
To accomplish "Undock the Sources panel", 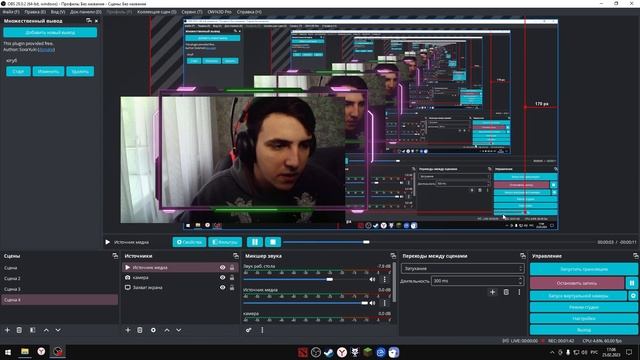I will (236, 256).
